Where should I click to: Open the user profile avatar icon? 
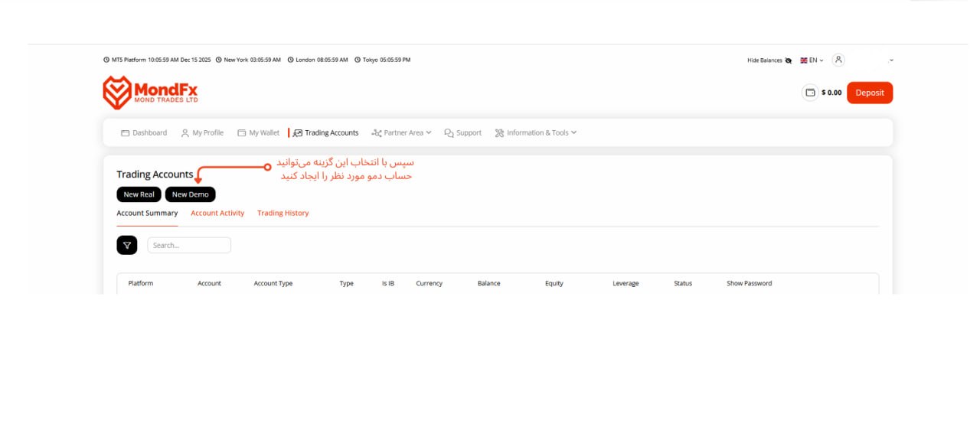point(838,60)
